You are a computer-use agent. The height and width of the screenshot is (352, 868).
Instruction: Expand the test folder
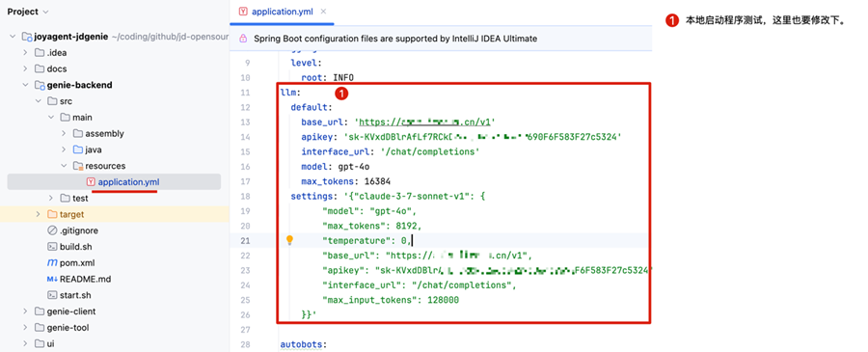[50, 198]
